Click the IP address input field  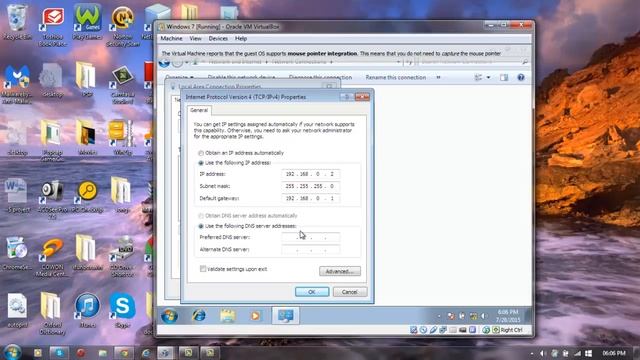310,174
